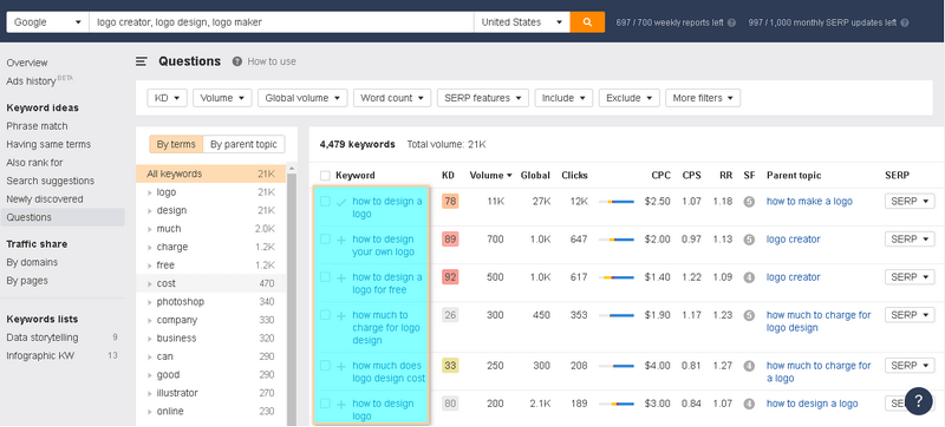Open the Global volume filter dropdown
The height and width of the screenshot is (427, 945).
[303, 98]
